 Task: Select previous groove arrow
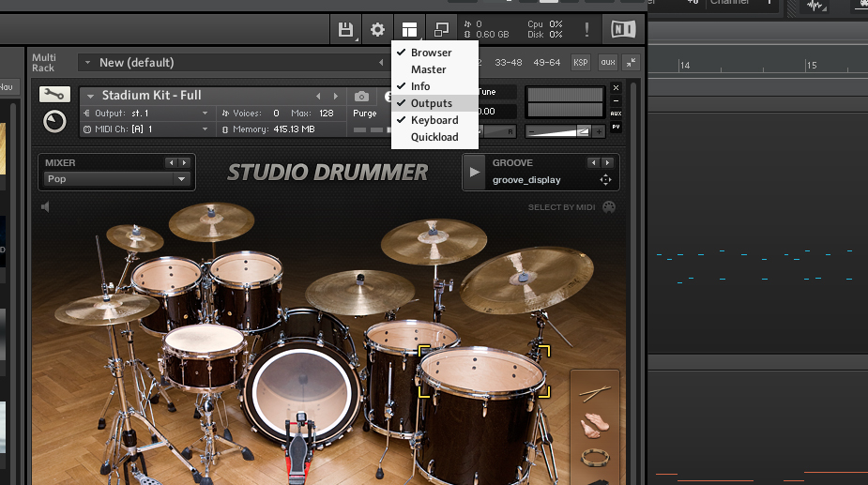(593, 163)
